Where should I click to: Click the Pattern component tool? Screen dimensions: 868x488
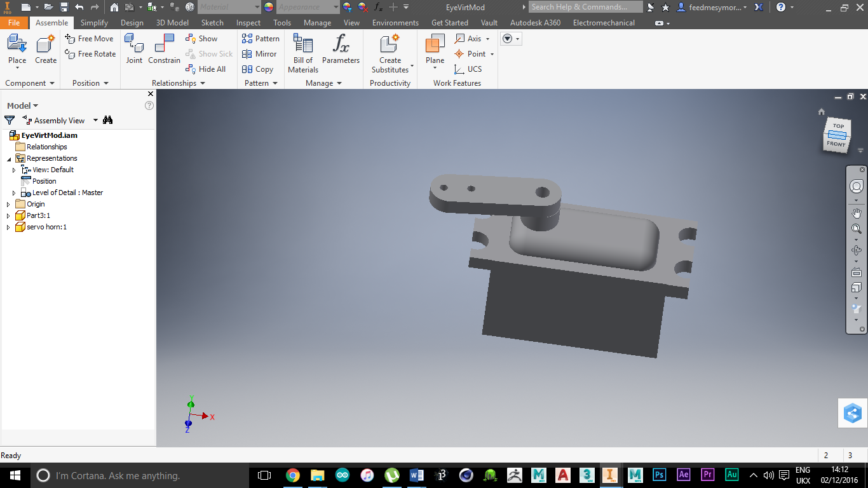tap(261, 39)
